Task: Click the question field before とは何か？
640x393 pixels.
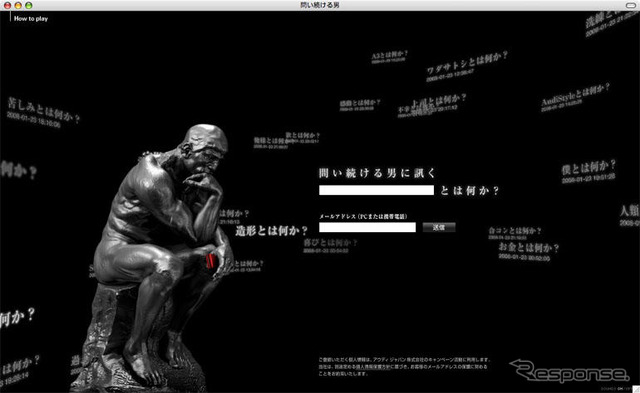Action: pos(376,190)
